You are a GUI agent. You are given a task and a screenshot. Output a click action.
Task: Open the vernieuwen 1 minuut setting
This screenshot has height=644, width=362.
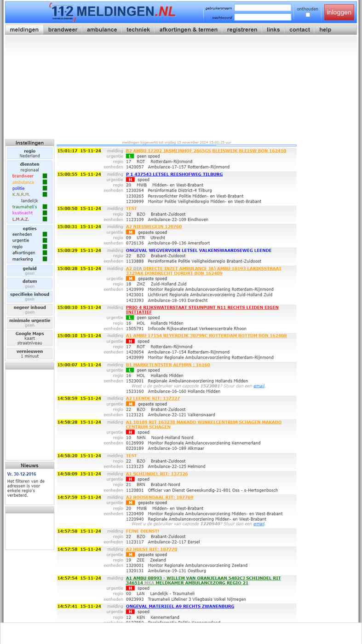(29, 354)
